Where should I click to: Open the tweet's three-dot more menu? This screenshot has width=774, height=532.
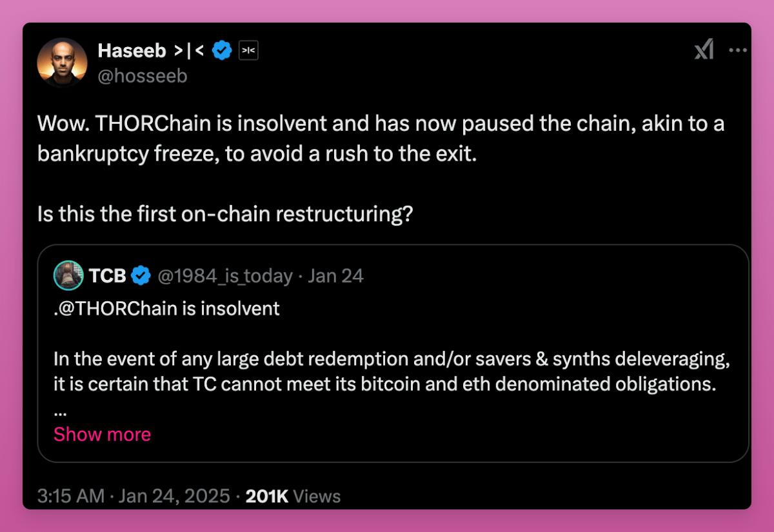coord(737,50)
